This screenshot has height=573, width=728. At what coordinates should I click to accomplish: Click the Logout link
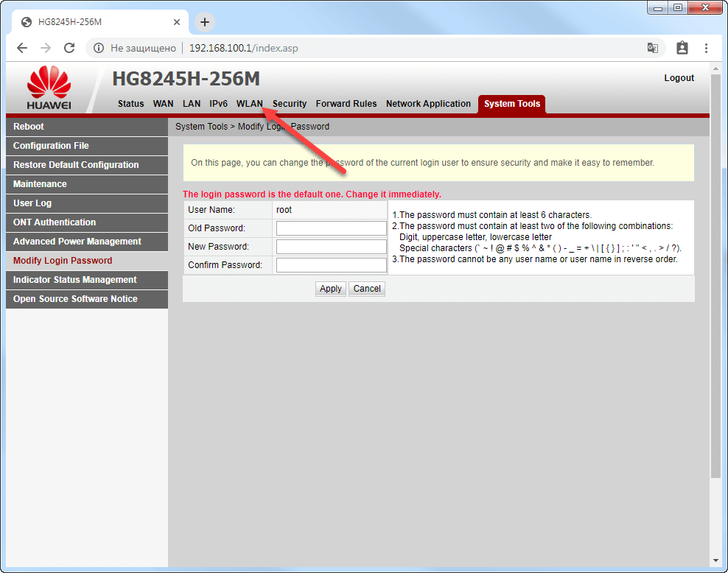point(679,78)
